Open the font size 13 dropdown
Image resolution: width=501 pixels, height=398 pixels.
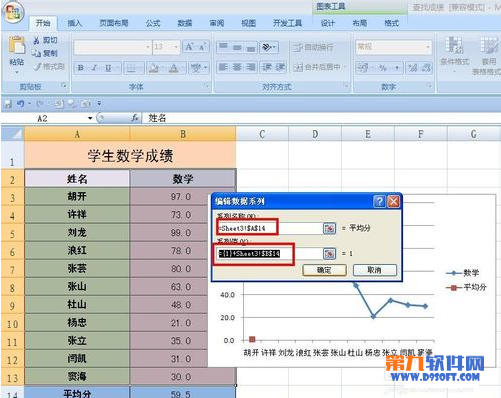point(176,47)
